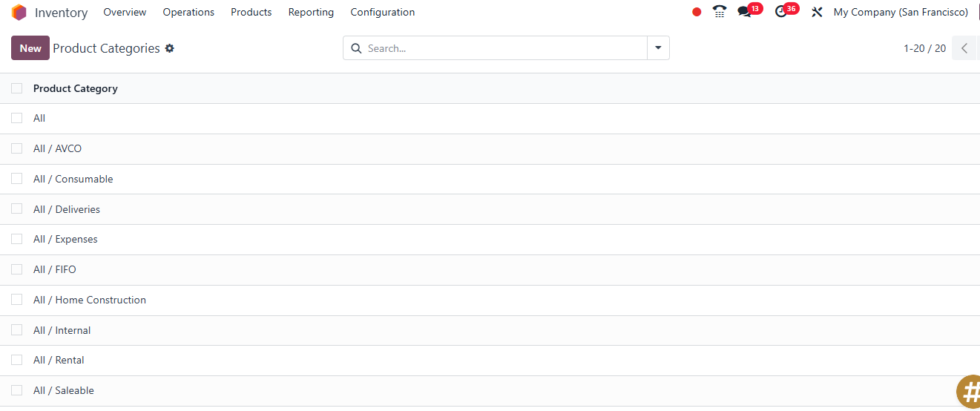Open the Operations menu
This screenshot has height=411, width=980.
[x=188, y=12]
